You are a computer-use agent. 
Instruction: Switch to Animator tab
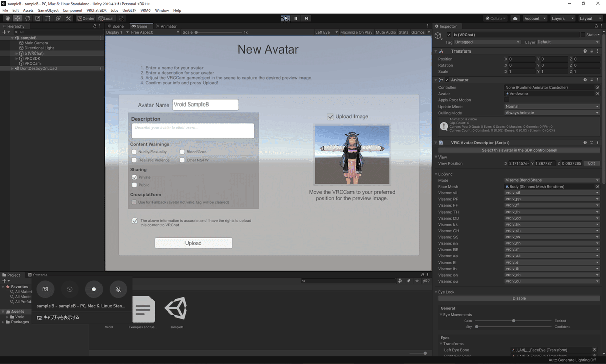pos(167,26)
